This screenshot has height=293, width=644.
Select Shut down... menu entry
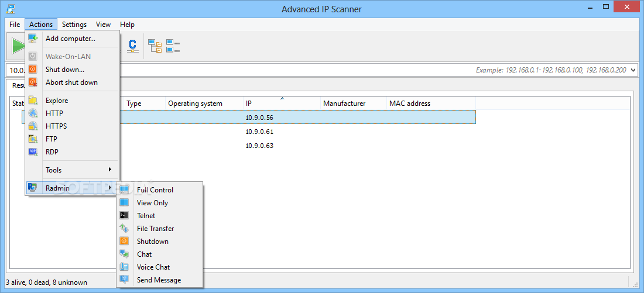coord(72,70)
